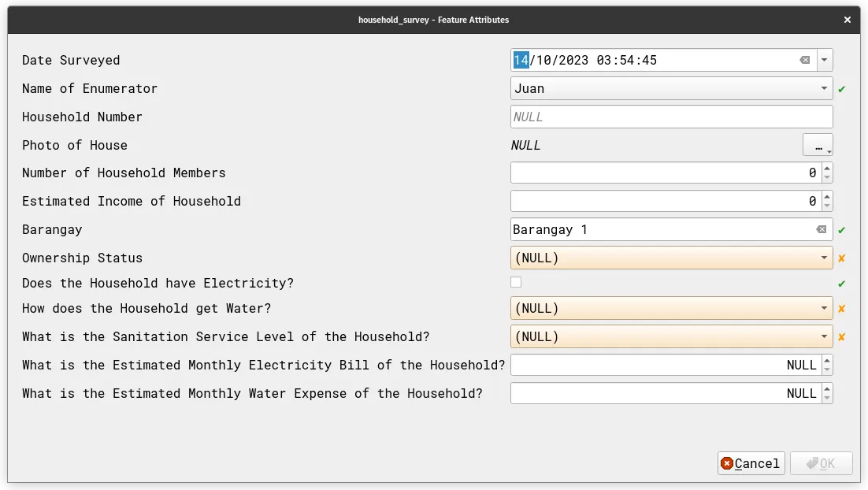Decrease the Estimated Income of Household value
Screen dimensions: 868x490
[826, 206]
